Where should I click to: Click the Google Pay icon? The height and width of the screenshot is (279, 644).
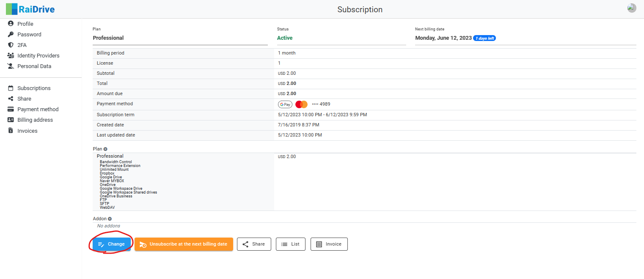coord(285,104)
